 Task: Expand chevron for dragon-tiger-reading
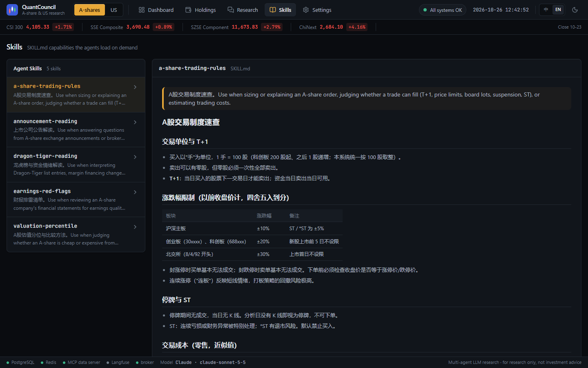click(135, 157)
